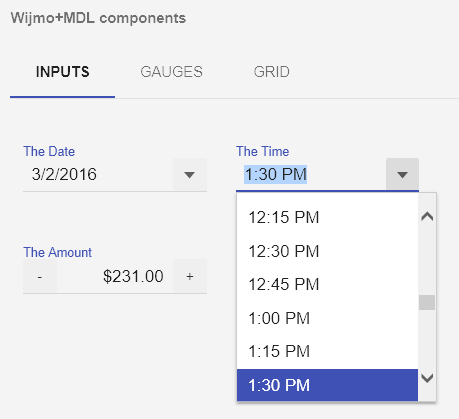Click the amount field showing $231.00

tap(115, 276)
